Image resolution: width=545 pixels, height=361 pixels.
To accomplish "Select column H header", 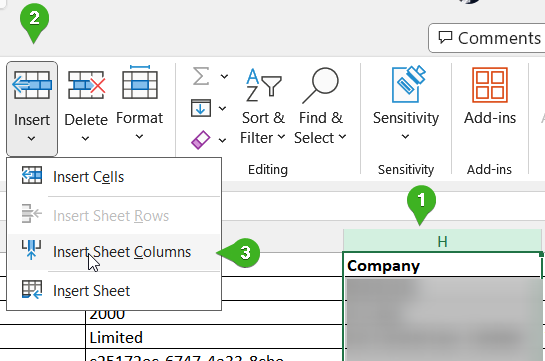I will coord(442,241).
